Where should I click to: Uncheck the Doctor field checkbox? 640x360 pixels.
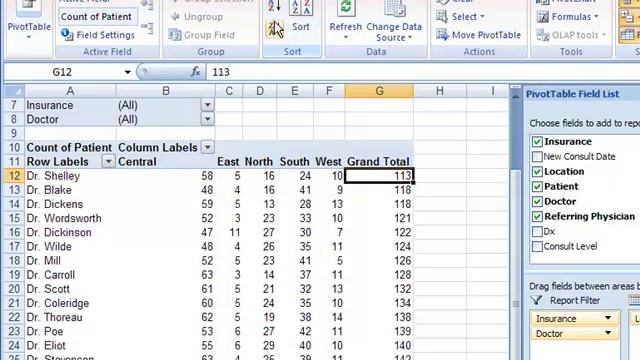[537, 202]
